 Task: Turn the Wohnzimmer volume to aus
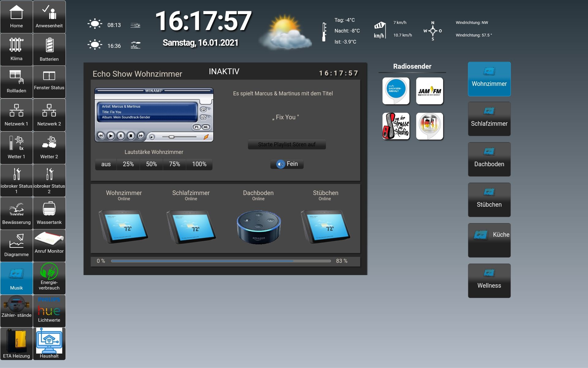pyautogui.click(x=106, y=164)
